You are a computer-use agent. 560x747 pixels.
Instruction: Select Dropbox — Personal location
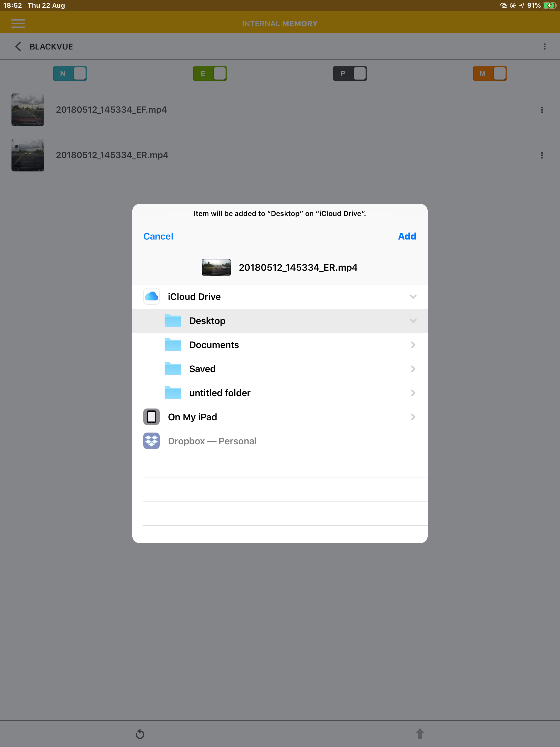pos(280,441)
